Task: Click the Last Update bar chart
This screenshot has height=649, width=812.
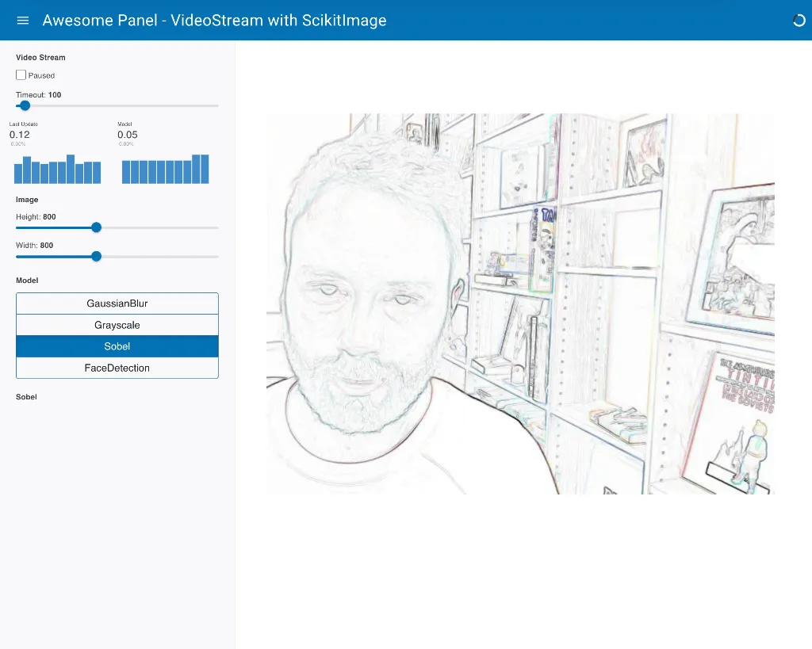Action: (57, 170)
